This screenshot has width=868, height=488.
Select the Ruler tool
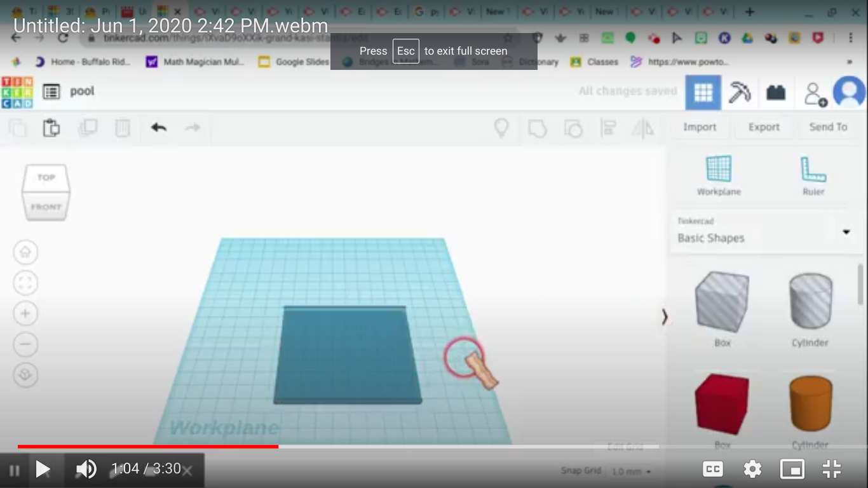(813, 176)
